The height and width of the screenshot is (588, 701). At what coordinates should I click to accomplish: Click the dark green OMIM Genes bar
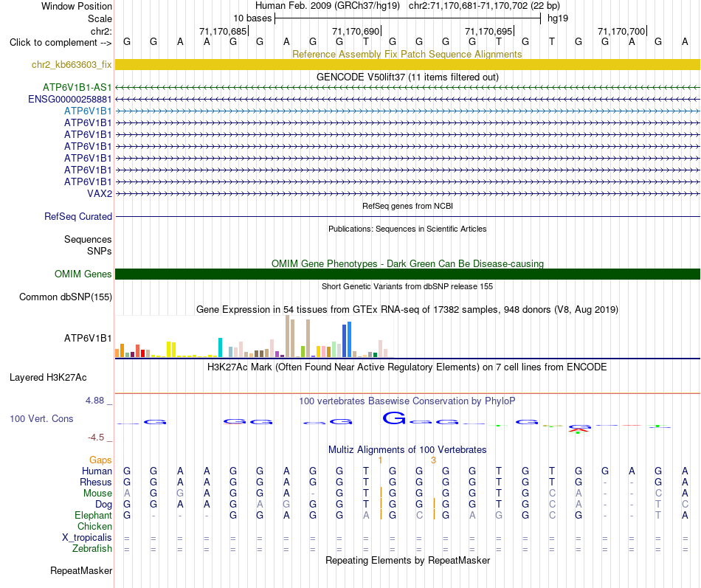(407, 274)
